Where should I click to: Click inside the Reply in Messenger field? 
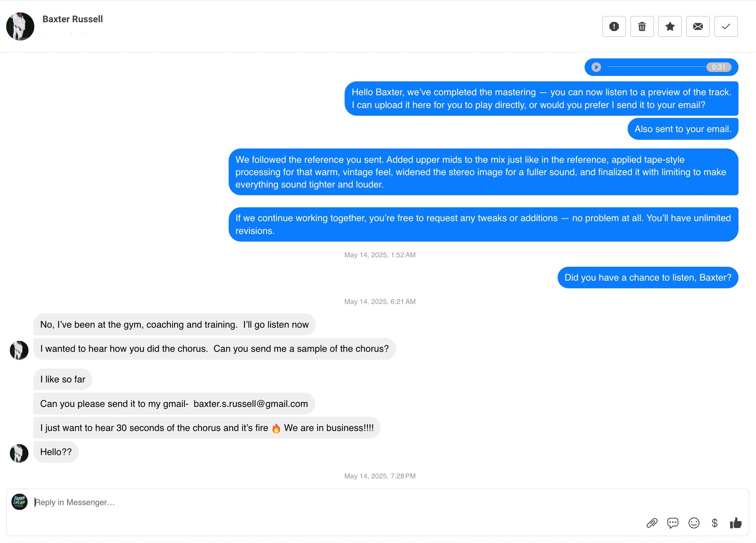tap(328, 502)
